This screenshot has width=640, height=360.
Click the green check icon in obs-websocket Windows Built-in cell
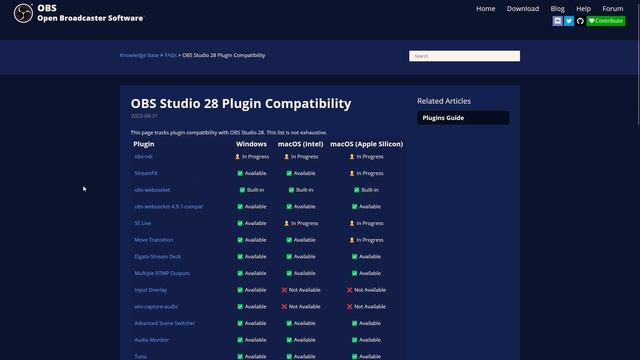[242, 190]
